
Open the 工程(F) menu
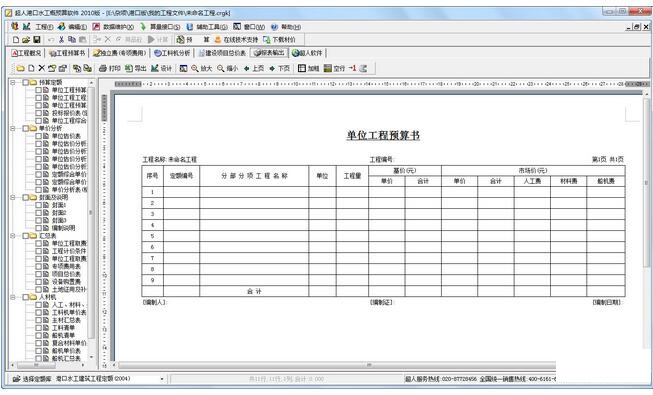coord(44,27)
